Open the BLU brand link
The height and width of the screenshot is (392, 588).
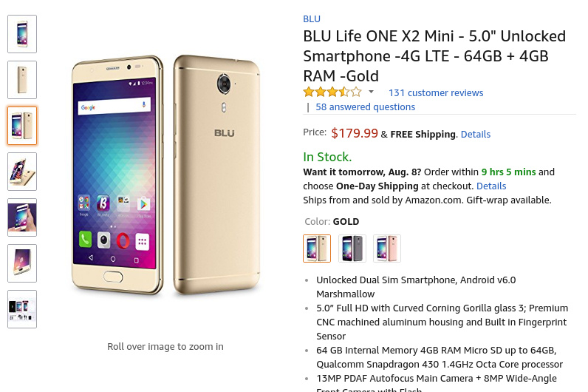312,19
